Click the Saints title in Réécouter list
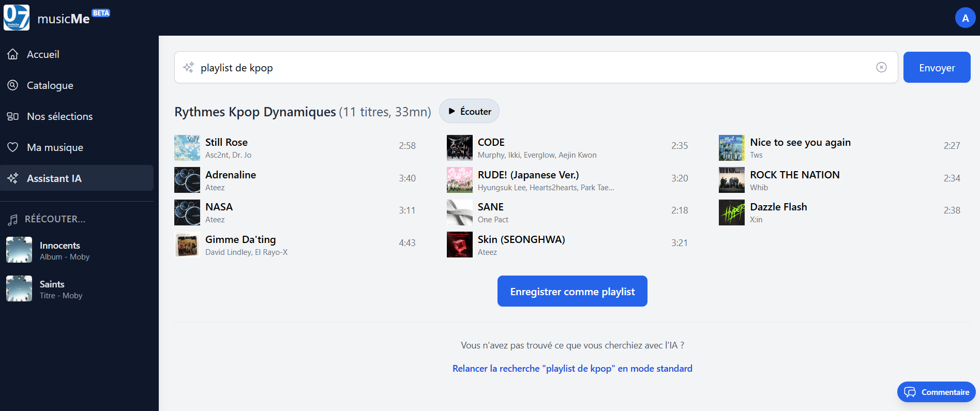The height and width of the screenshot is (411, 980). (x=52, y=284)
